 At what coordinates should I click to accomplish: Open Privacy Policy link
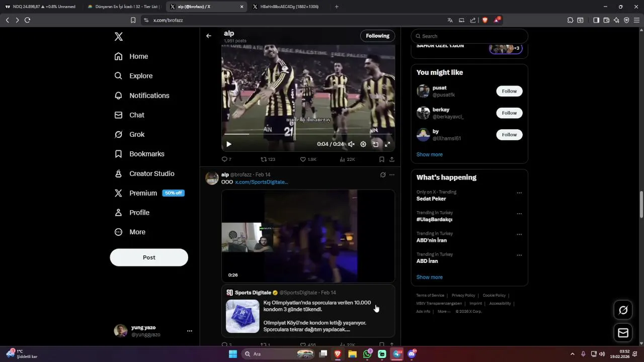click(x=463, y=296)
